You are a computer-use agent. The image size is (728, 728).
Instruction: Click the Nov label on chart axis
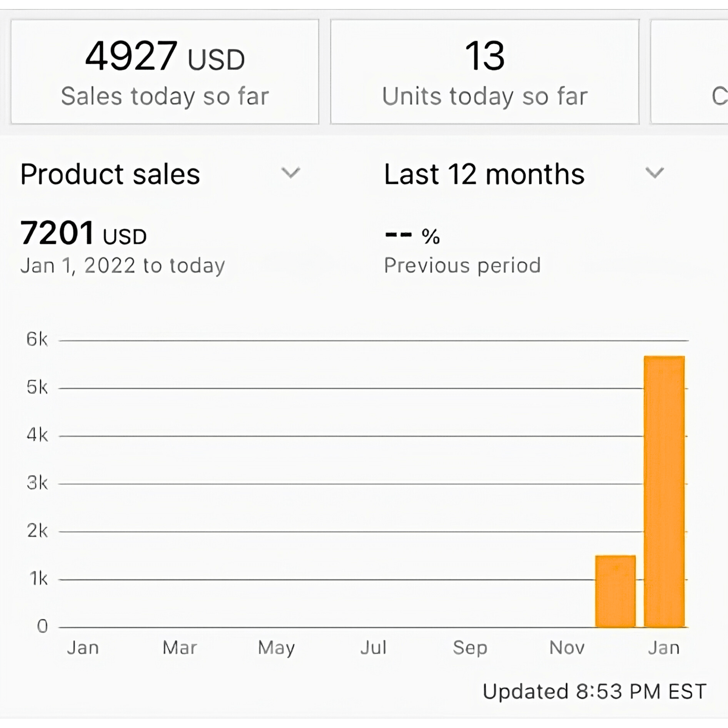pos(567,648)
